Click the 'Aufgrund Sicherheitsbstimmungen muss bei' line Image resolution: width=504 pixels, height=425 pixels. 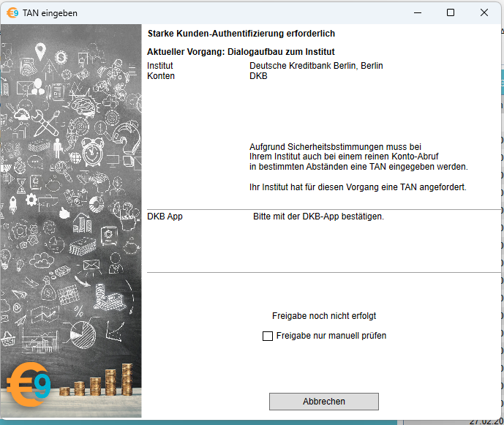(x=335, y=147)
